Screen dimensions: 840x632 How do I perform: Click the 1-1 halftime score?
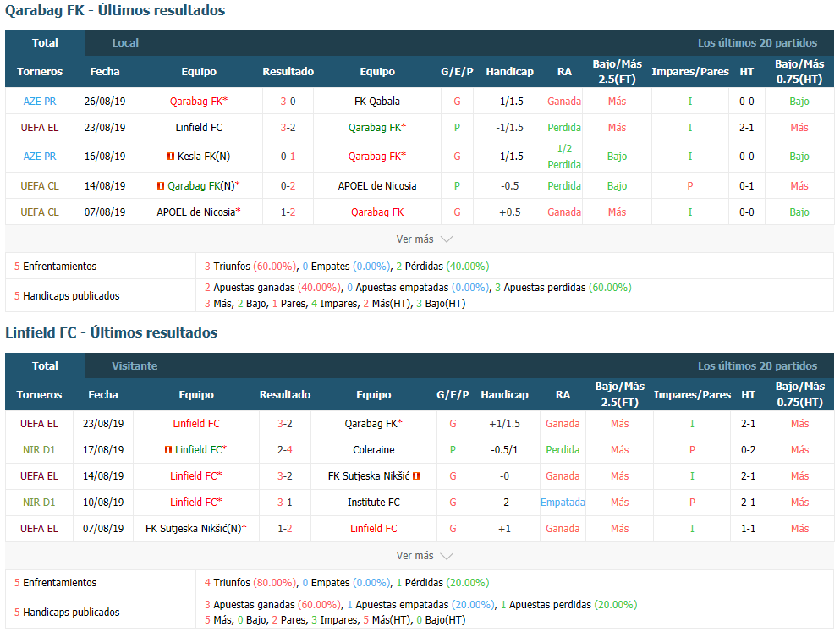click(x=748, y=529)
